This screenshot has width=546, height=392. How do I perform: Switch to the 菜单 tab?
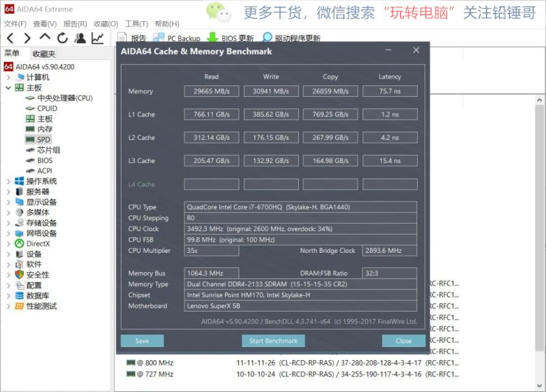click(12, 53)
